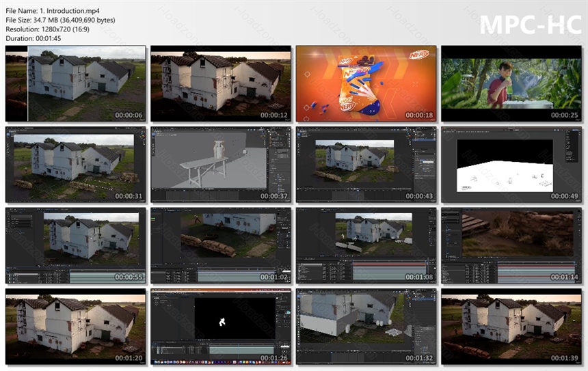Click the 'File Size: 34.7 MB' line

(x=60, y=20)
